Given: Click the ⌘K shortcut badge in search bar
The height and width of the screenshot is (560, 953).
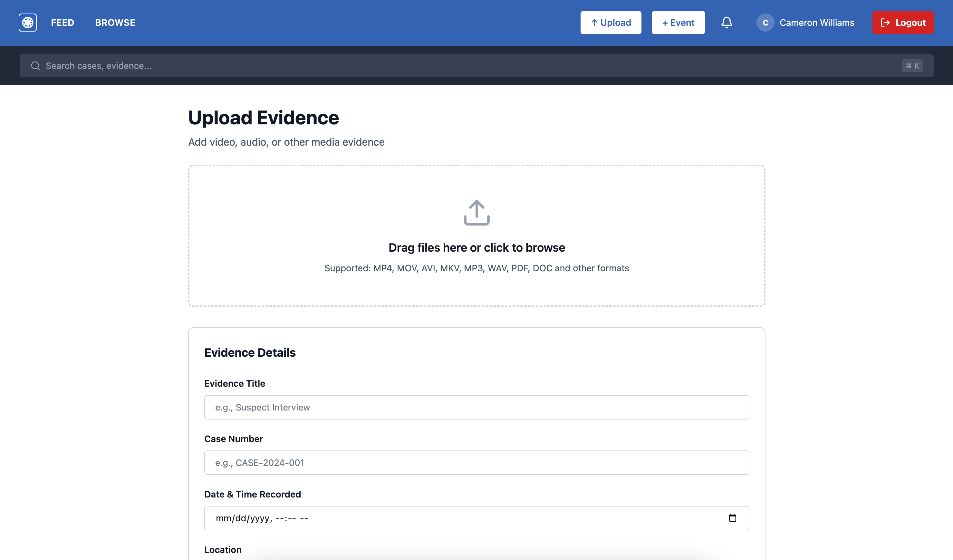Looking at the screenshot, I should [x=912, y=65].
